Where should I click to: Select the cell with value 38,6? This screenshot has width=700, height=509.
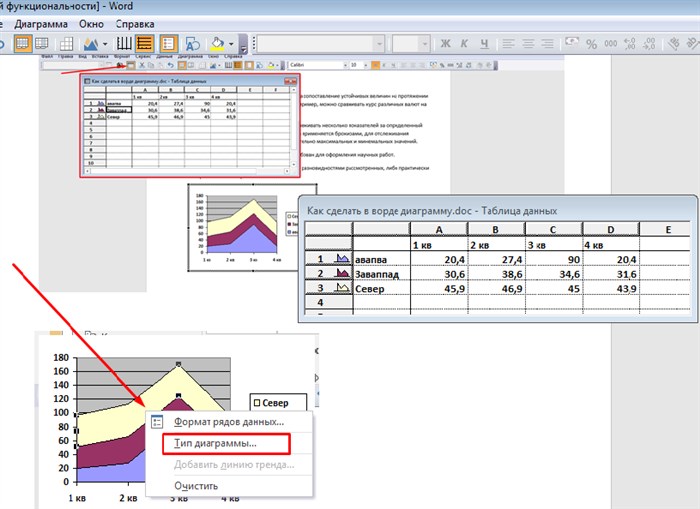[496, 274]
